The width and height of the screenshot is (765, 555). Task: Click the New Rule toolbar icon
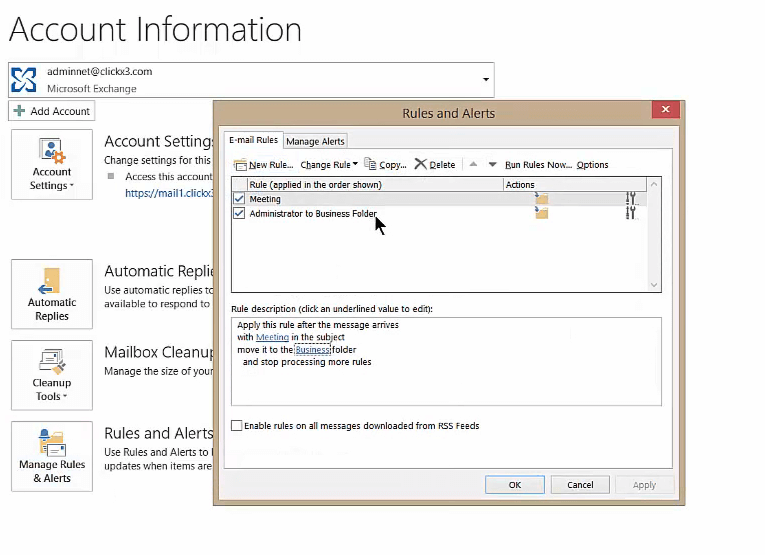(x=241, y=165)
